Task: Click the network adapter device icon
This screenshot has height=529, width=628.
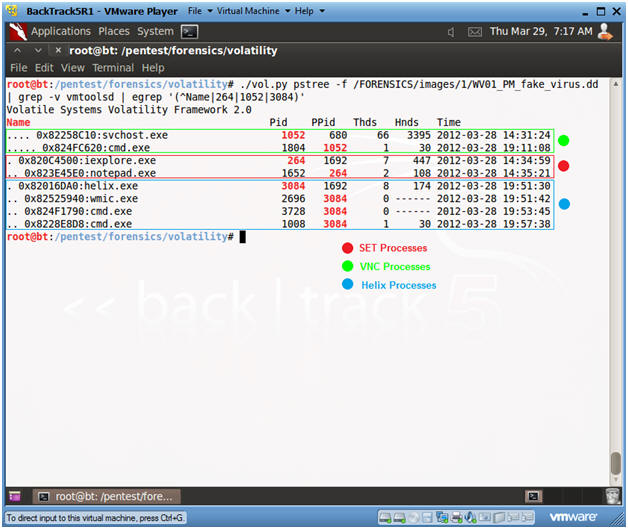Action: 442,518
